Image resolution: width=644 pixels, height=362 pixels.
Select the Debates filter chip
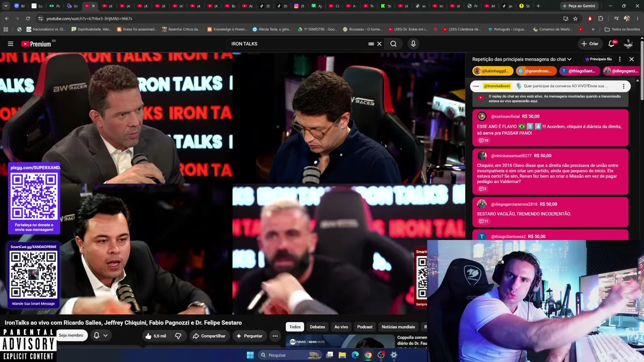(x=317, y=327)
